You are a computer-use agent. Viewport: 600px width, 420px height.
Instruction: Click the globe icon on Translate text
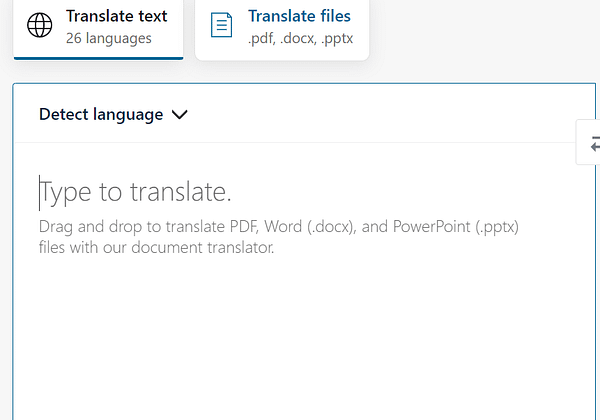(40, 27)
